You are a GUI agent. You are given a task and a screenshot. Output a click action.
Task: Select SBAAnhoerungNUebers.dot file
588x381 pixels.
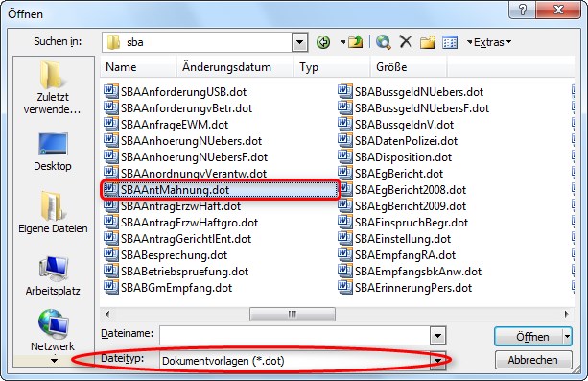click(x=182, y=141)
